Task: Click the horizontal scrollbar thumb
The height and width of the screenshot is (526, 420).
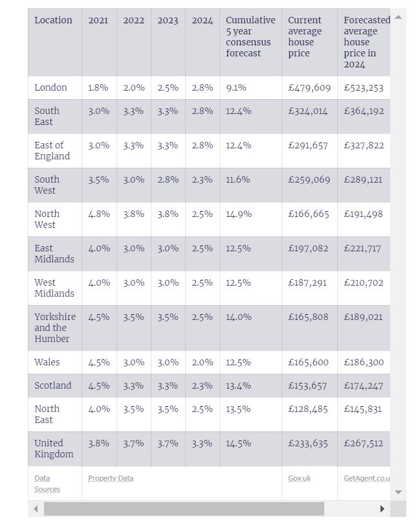Action: (x=184, y=509)
